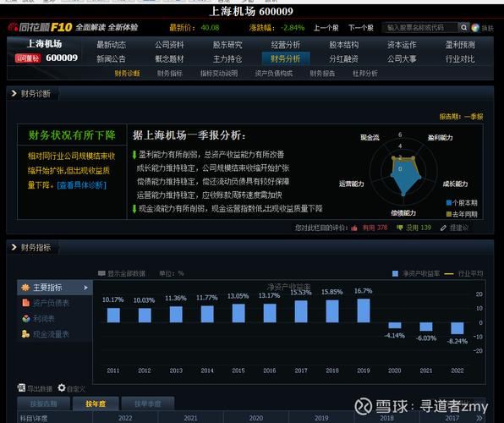Click the 利润表 pie icon

click(x=25, y=318)
